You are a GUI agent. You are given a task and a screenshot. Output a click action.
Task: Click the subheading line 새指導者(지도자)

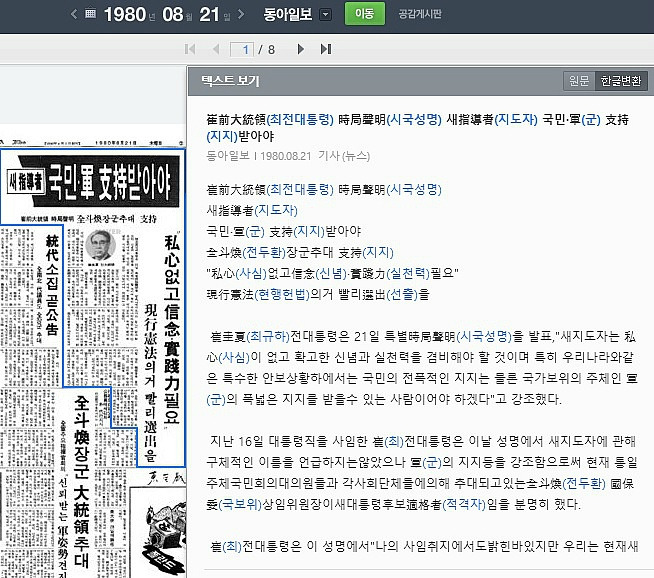pos(252,210)
